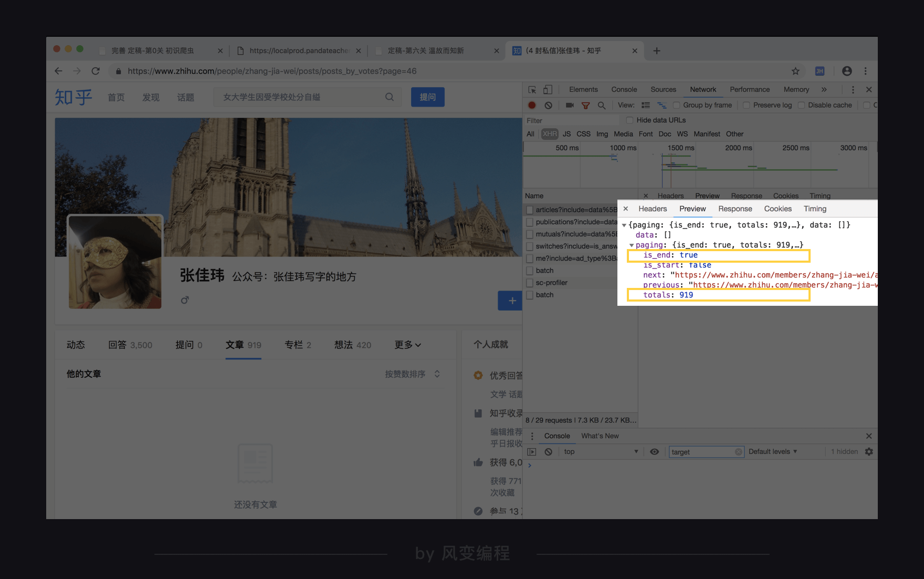Enable the Disable cache checkbox
The height and width of the screenshot is (579, 924).
tap(802, 105)
